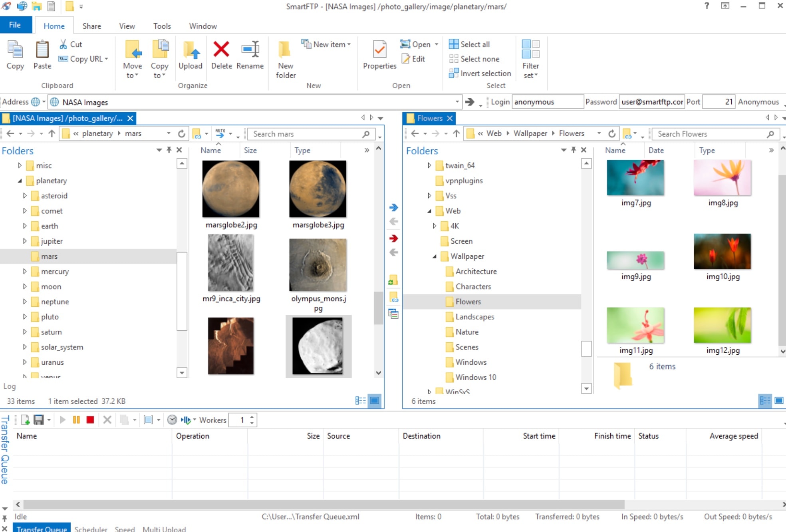The image size is (786, 532).
Task: Refresh the mars remote folder listing
Action: pyautogui.click(x=182, y=134)
